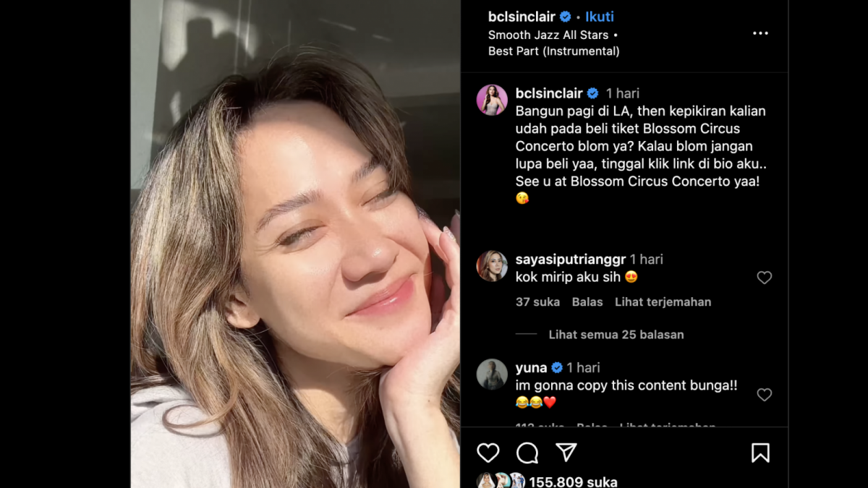The width and height of the screenshot is (868, 488).
Task: Visit the yuna username link
Action: point(531,368)
